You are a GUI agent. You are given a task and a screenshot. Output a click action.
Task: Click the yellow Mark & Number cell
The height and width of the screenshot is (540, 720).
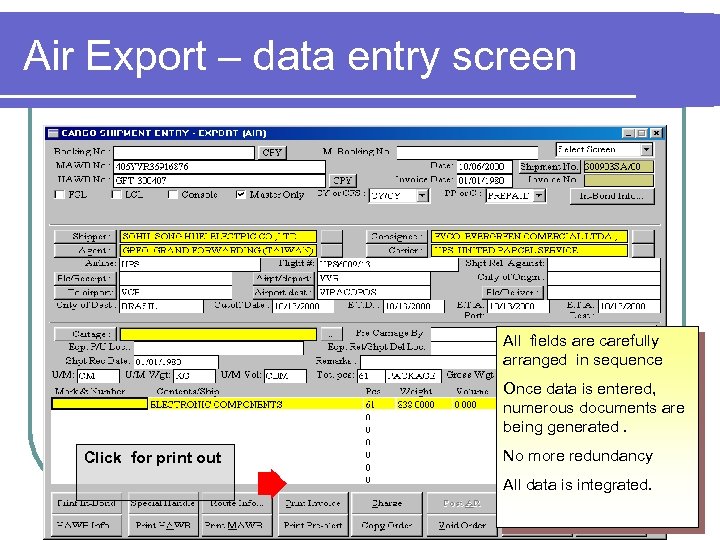100,404
